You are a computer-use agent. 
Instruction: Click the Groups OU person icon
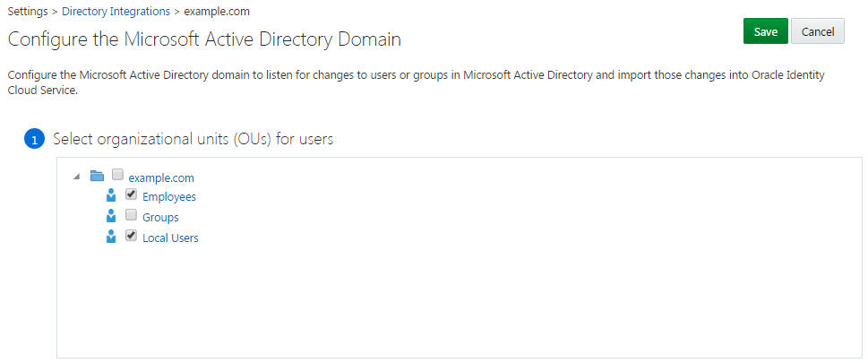[112, 217]
